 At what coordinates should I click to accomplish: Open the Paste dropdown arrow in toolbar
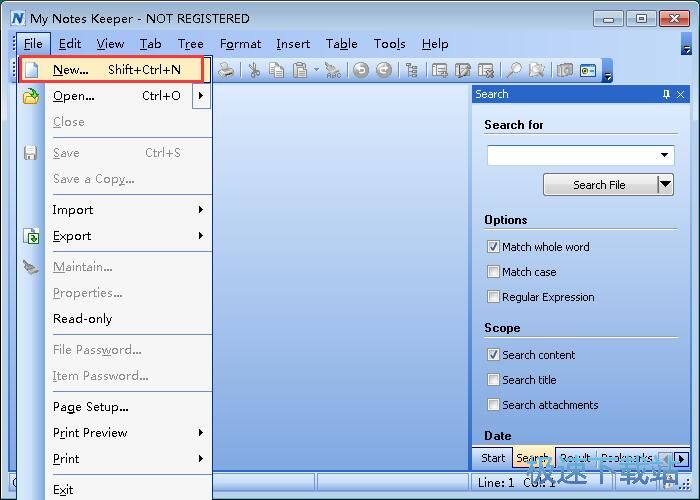pyautogui.click(x=316, y=70)
